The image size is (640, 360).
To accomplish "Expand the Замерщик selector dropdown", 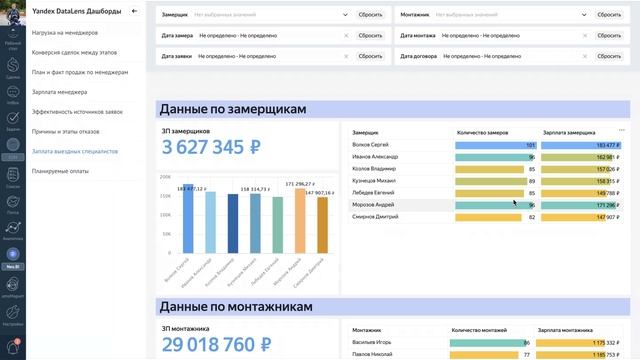I will (x=345, y=15).
